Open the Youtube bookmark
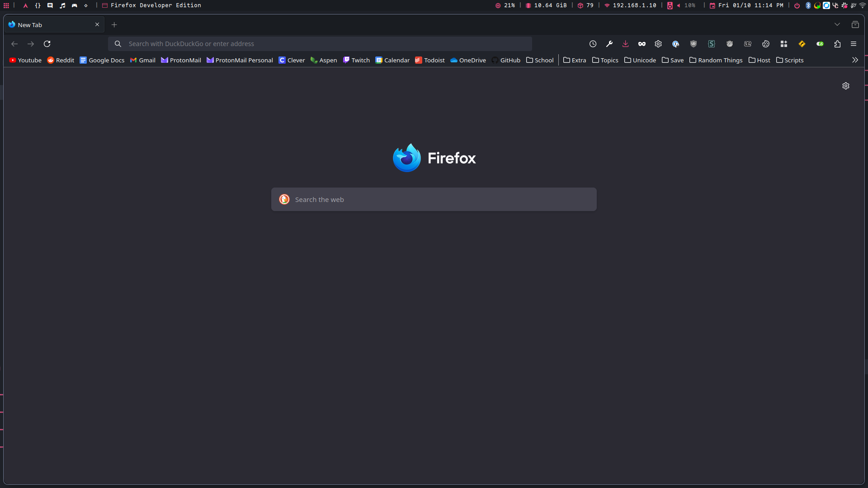Viewport: 868px width, 488px height. click(x=25, y=60)
